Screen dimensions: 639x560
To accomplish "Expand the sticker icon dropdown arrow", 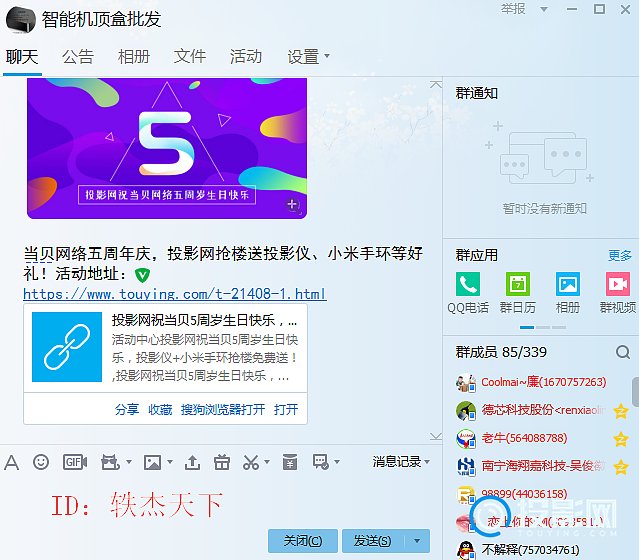I will coord(129,462).
